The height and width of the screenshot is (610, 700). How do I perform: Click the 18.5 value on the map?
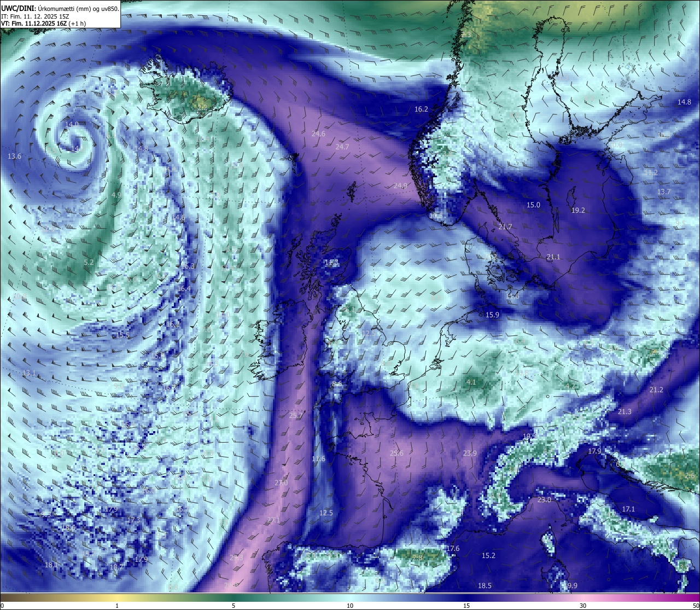point(485,585)
